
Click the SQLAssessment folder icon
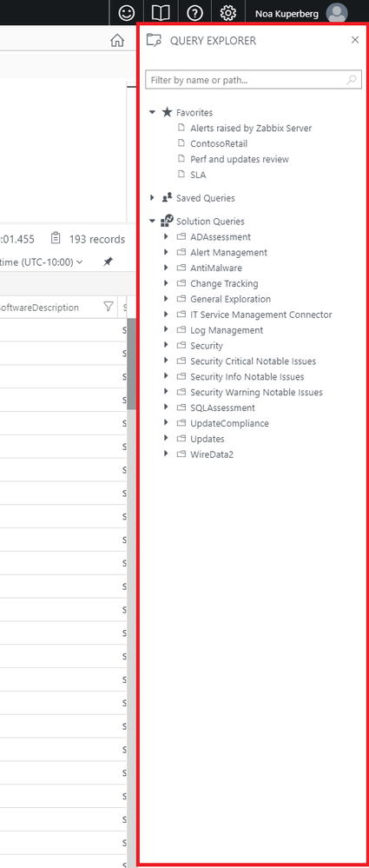tap(181, 407)
